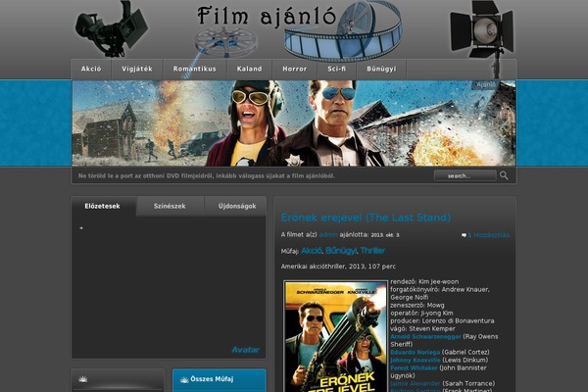Open the Jaimie Alexander actor link

pyautogui.click(x=416, y=384)
